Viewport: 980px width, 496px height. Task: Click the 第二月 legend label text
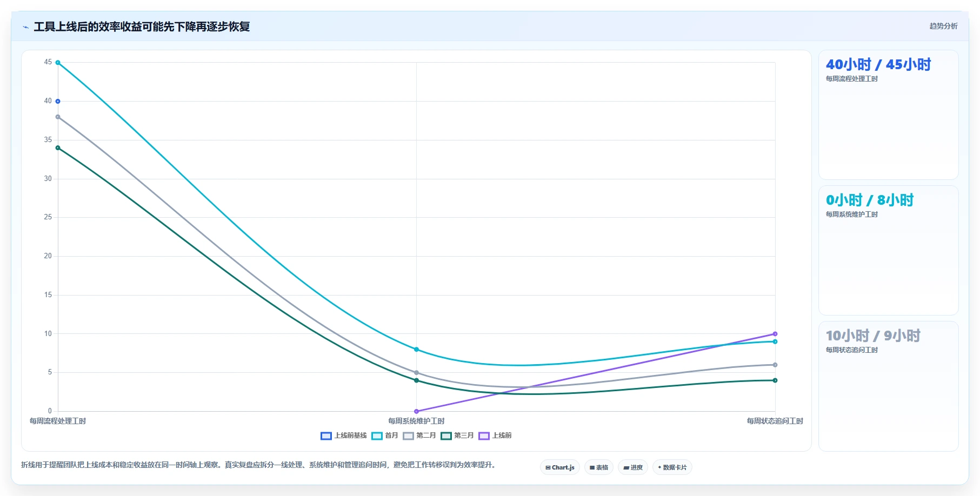[426, 435]
